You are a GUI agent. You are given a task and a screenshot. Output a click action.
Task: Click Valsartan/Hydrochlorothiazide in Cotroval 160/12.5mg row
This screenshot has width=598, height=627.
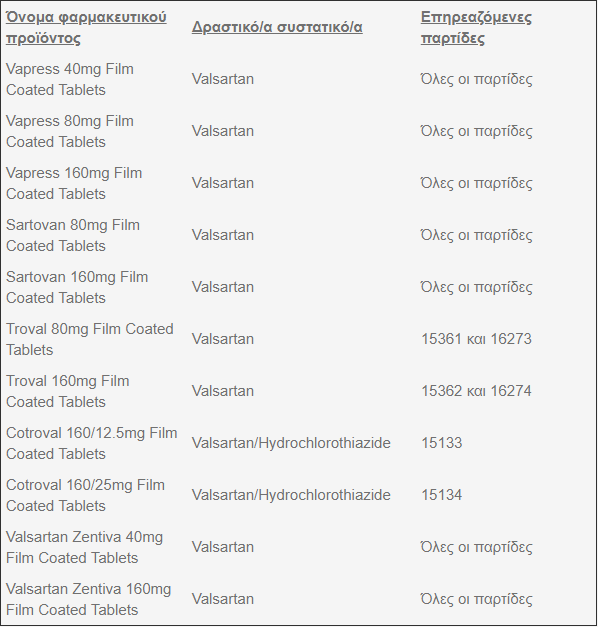coord(291,443)
